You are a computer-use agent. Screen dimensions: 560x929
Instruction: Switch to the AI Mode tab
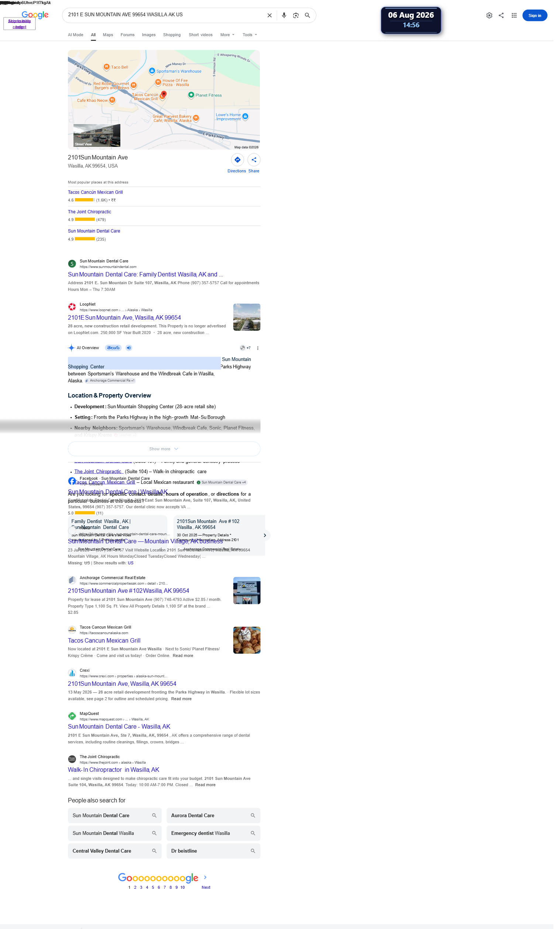[75, 35]
